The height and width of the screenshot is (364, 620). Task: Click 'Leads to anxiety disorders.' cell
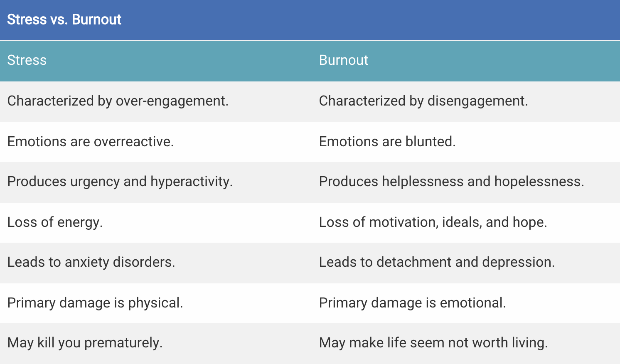[91, 262]
